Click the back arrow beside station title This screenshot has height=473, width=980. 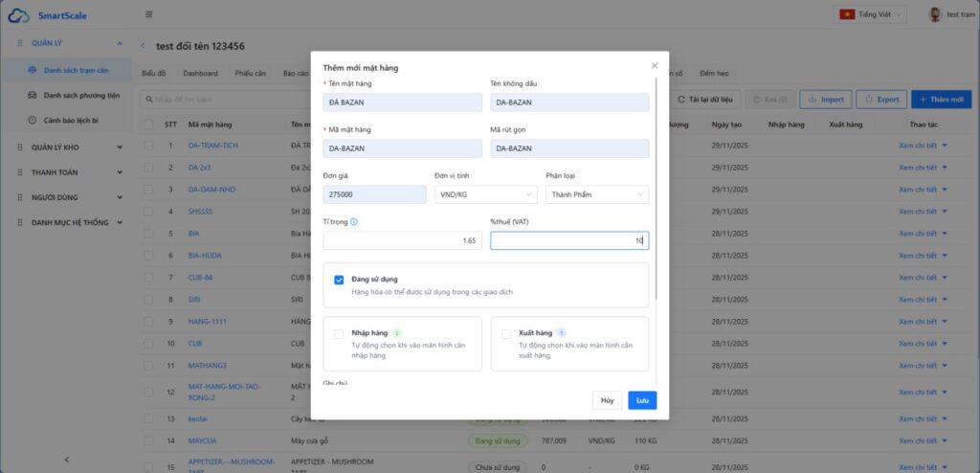coord(144,46)
